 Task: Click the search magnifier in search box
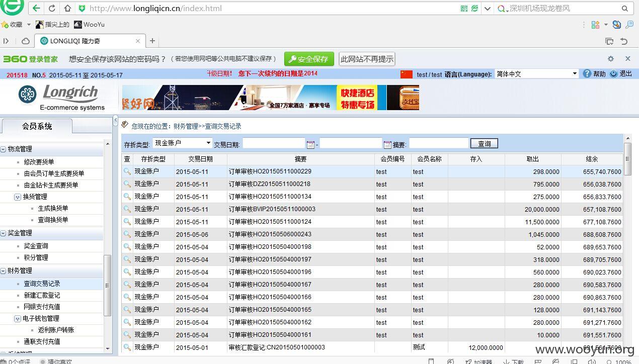[625, 9]
